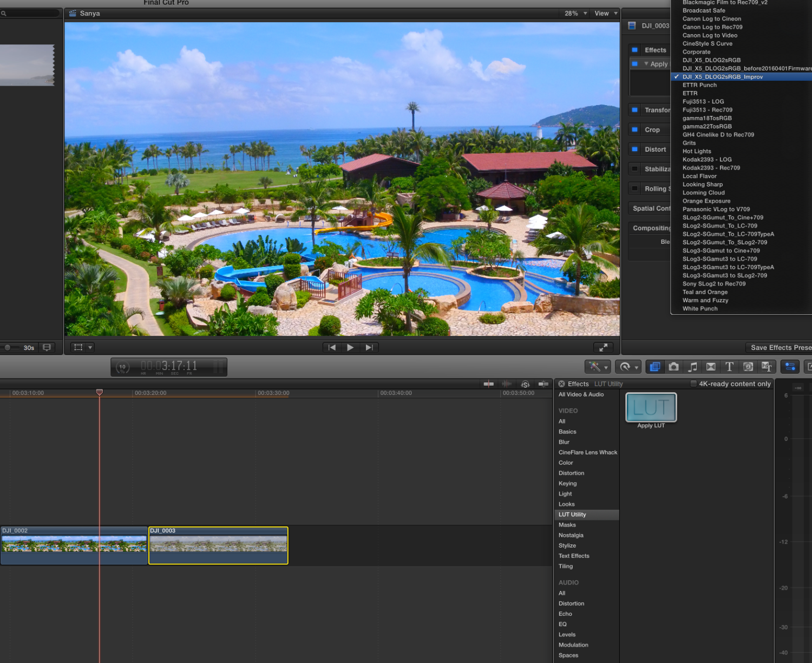Select the DJI_0003 clip in timeline
Viewport: 812px width, 663px height.
[218, 545]
